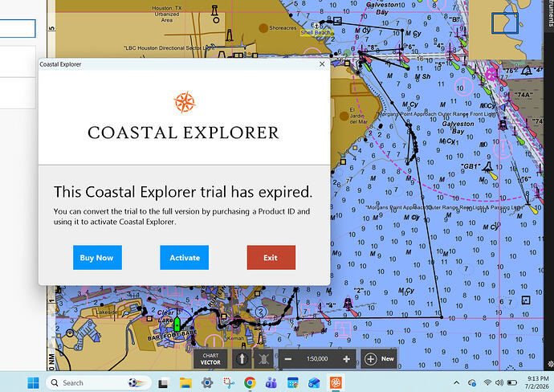Click the Coastal Explorer taskbar icon
The image size is (554, 392).
pyautogui.click(x=336, y=383)
